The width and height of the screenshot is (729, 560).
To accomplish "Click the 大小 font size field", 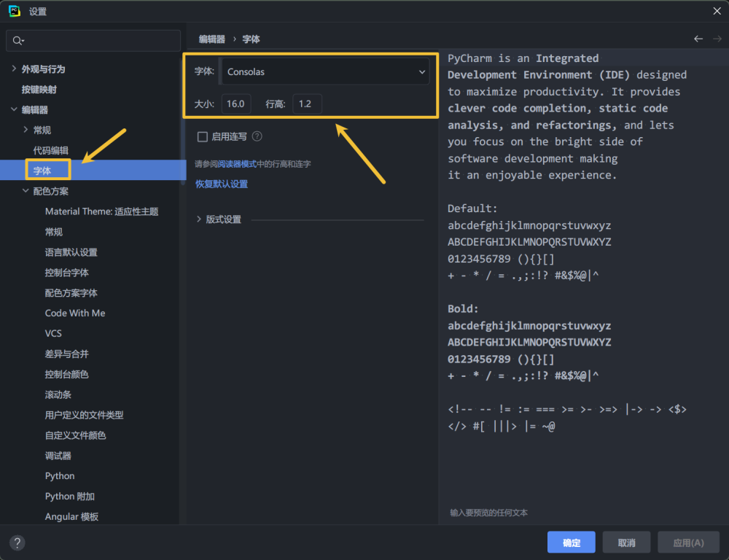I will pos(236,104).
